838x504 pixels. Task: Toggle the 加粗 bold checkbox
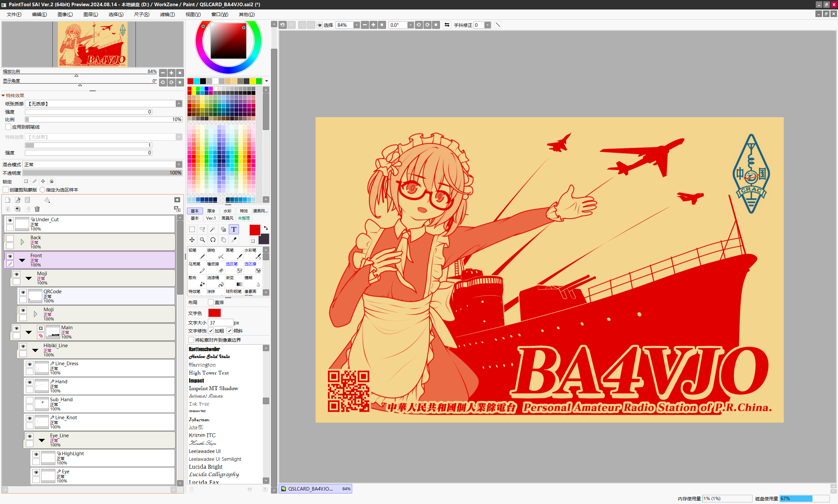click(211, 331)
